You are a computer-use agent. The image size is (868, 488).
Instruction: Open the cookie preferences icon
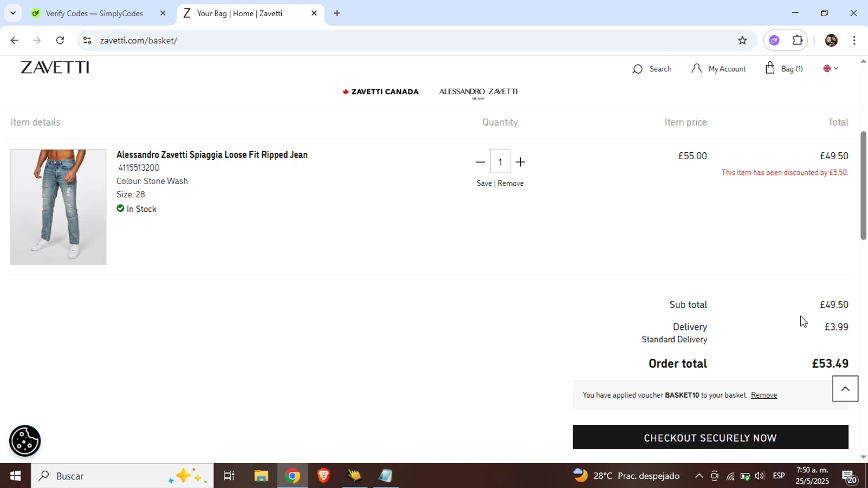tap(25, 441)
